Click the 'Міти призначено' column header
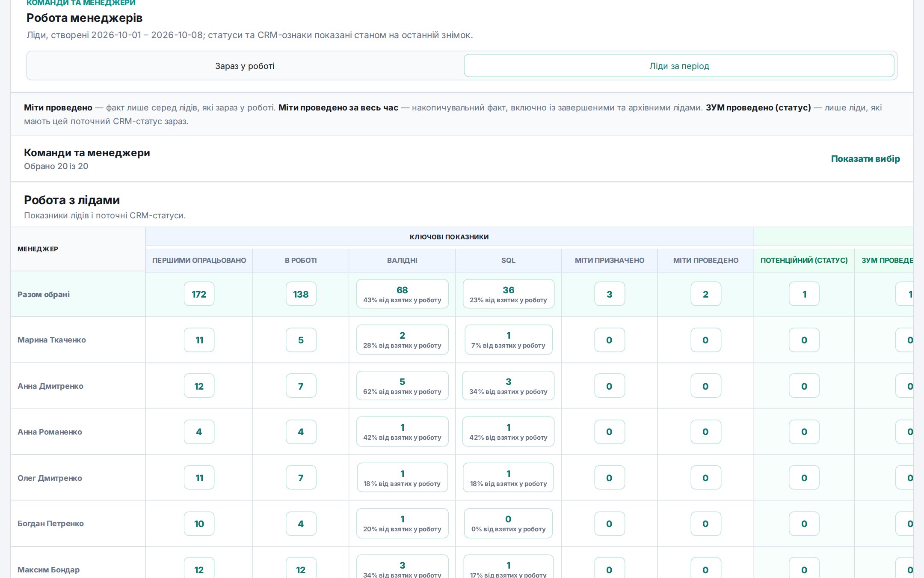924x578 pixels. point(609,260)
